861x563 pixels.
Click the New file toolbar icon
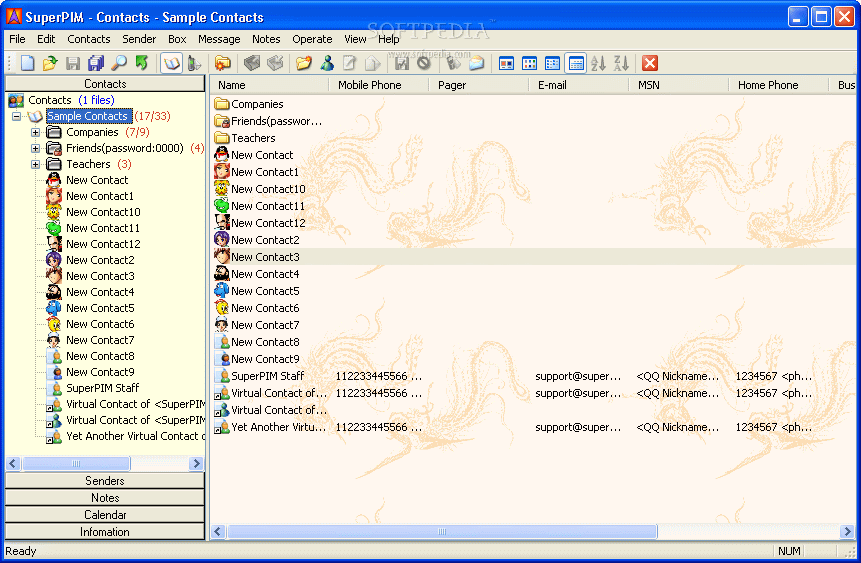pyautogui.click(x=27, y=63)
